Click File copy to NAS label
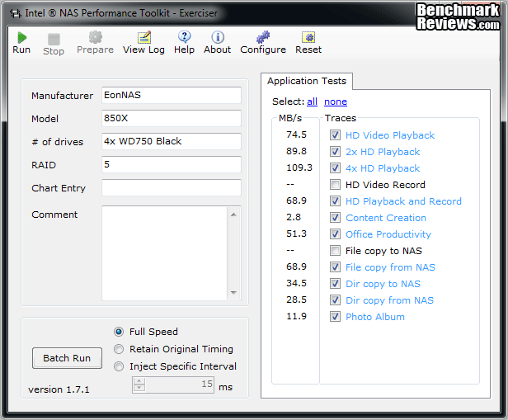The height and width of the screenshot is (420, 508). click(384, 251)
